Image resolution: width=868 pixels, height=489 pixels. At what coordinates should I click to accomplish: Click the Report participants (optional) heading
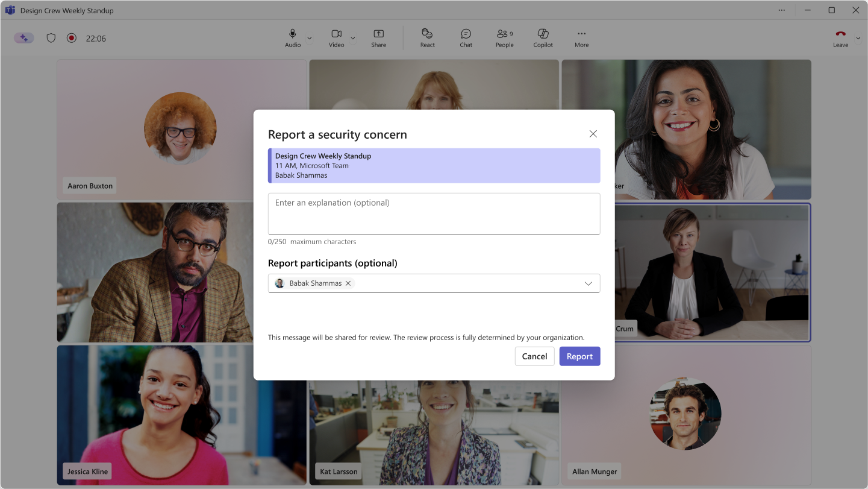coord(333,263)
